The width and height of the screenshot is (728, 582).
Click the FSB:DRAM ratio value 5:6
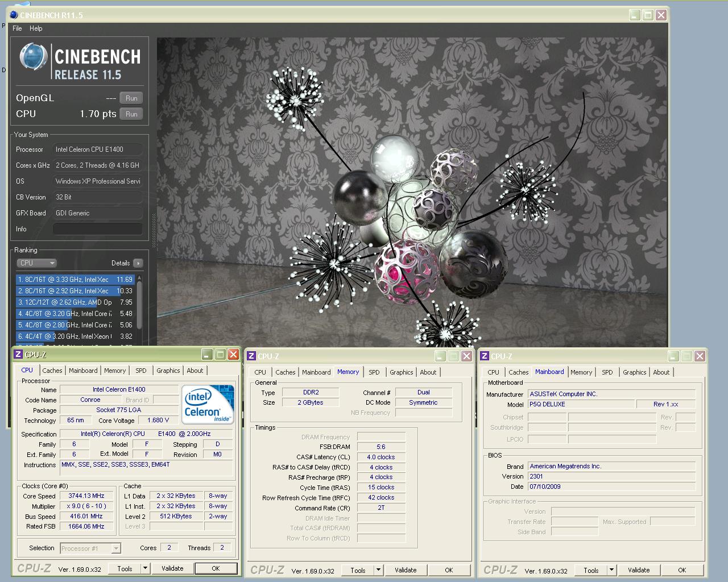tap(381, 447)
